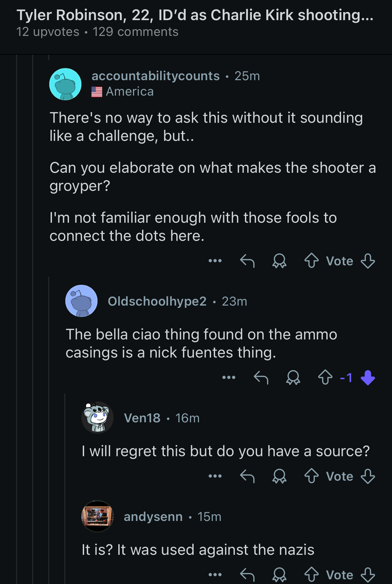Image resolution: width=392 pixels, height=584 pixels.
Task: Reply to Ven18's comment
Action: (247, 476)
